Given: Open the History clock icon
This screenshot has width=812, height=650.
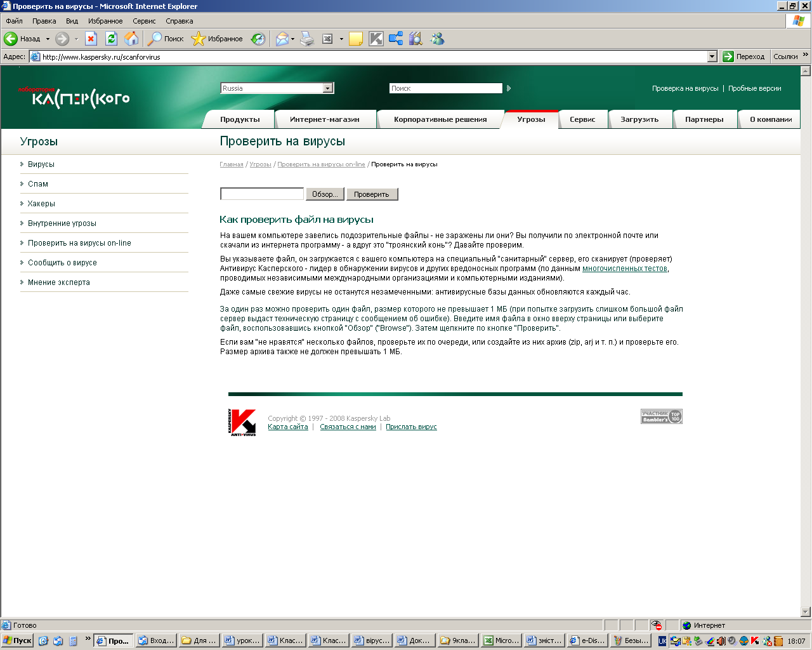Looking at the screenshot, I should [258, 39].
